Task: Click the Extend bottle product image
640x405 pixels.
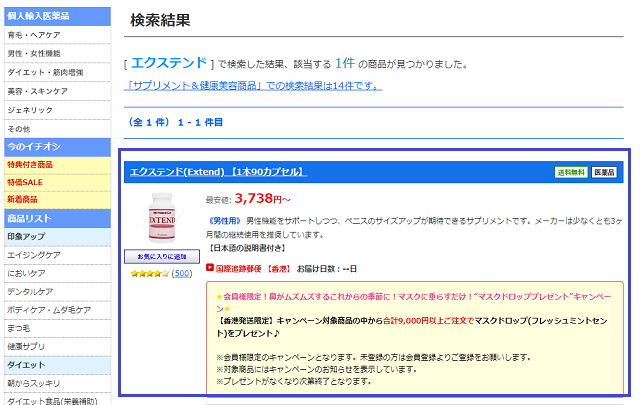Action: (x=162, y=218)
